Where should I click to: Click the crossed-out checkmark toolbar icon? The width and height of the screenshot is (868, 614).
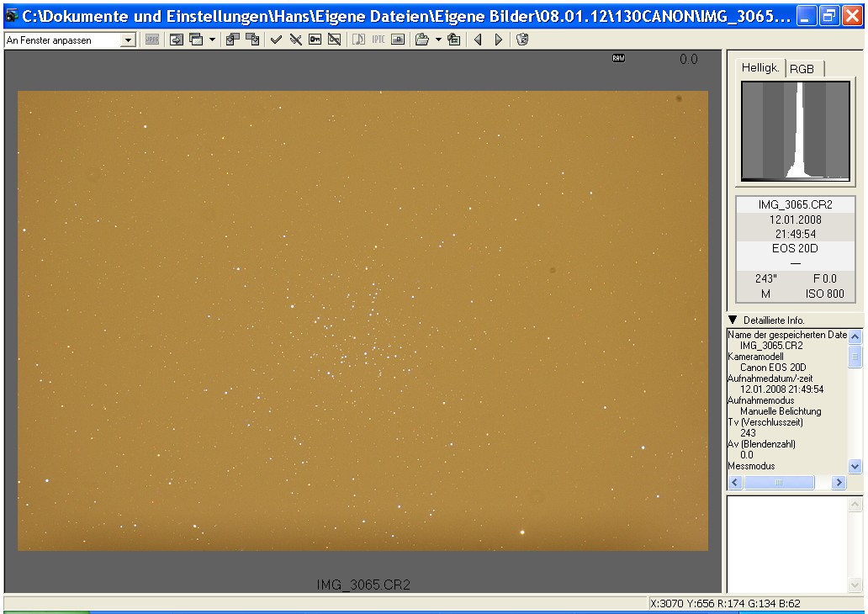coord(295,40)
